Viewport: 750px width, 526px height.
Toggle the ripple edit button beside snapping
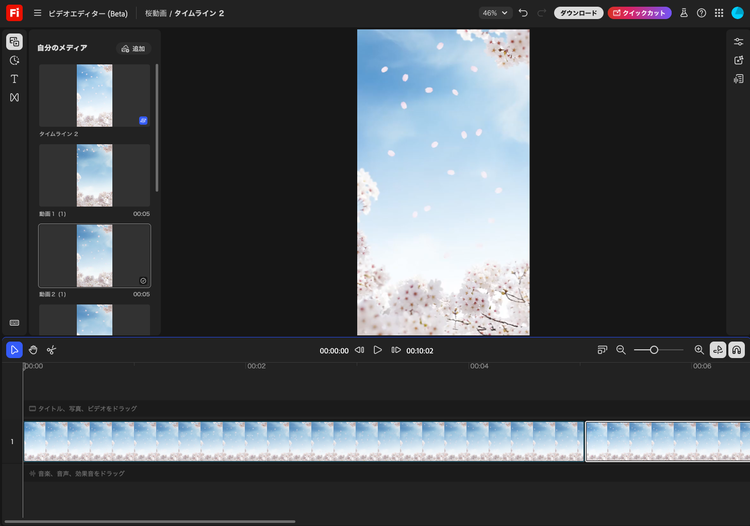(718, 350)
